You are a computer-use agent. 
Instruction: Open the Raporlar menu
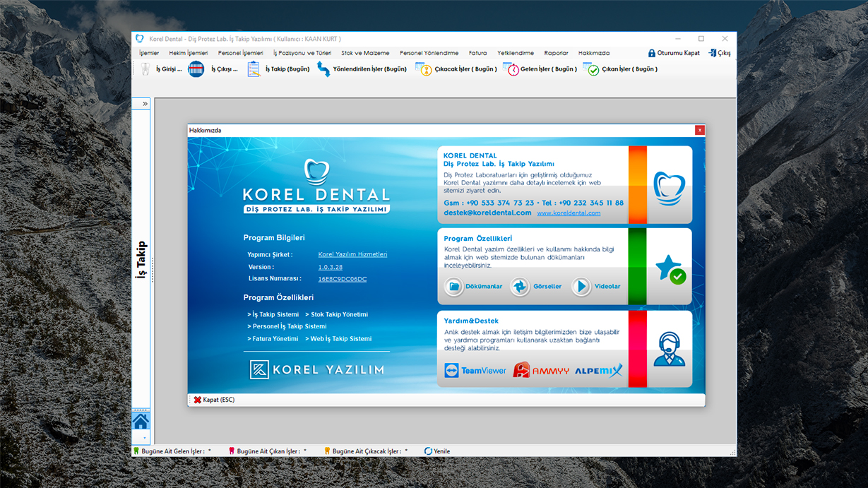coord(557,53)
